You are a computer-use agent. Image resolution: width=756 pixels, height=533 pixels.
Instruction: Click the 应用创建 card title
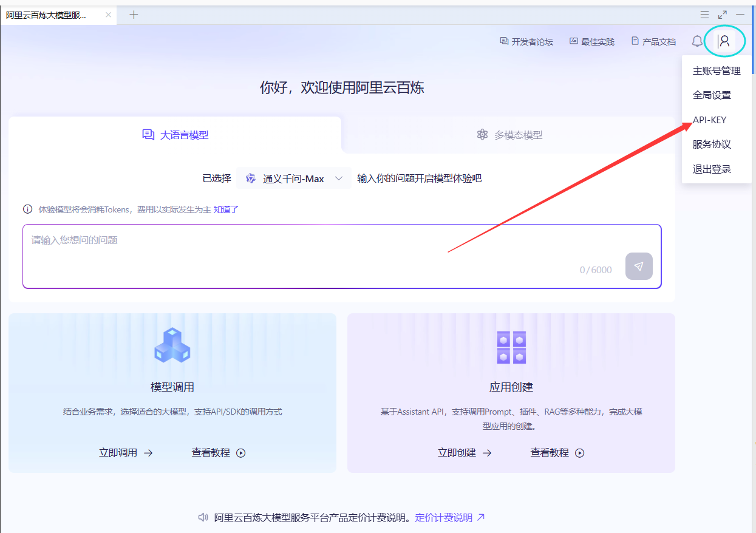[x=511, y=387]
